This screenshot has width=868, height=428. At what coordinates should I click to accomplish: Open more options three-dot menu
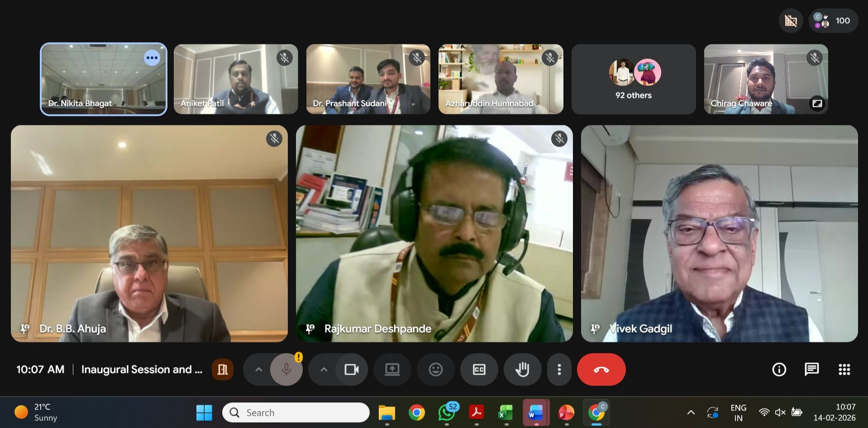click(x=559, y=370)
